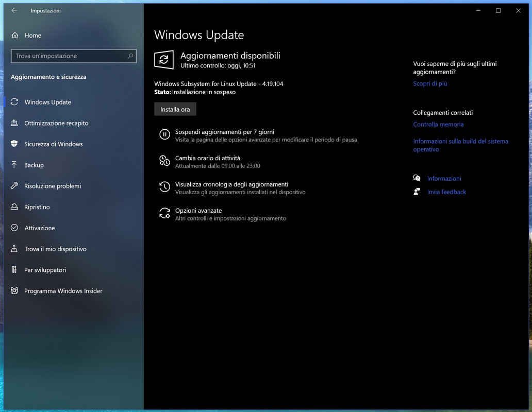Click the Invia feedback link
Viewport: 532px width, 412px height.
pos(446,192)
